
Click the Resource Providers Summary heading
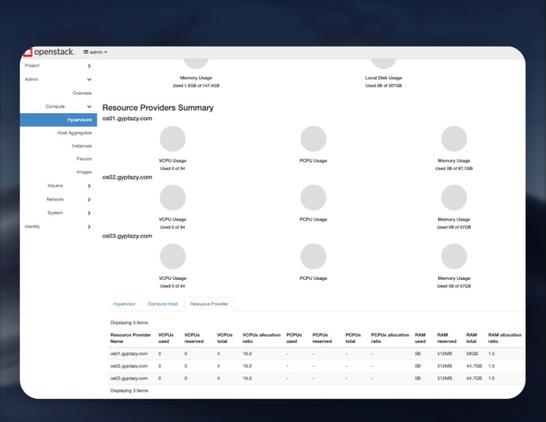(158, 108)
